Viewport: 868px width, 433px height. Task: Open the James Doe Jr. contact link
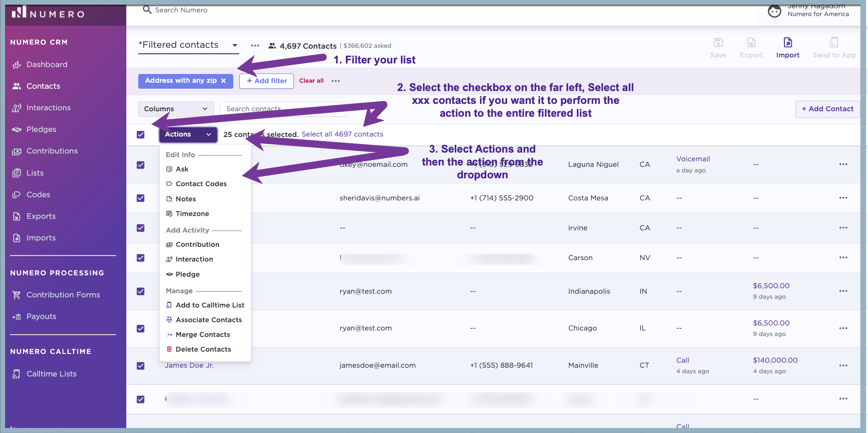pyautogui.click(x=189, y=366)
